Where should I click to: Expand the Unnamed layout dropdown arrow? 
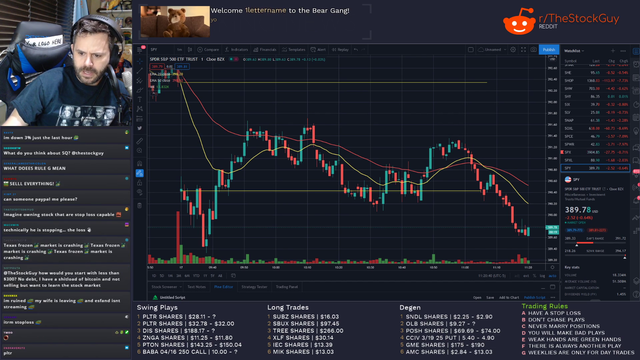point(505,49)
